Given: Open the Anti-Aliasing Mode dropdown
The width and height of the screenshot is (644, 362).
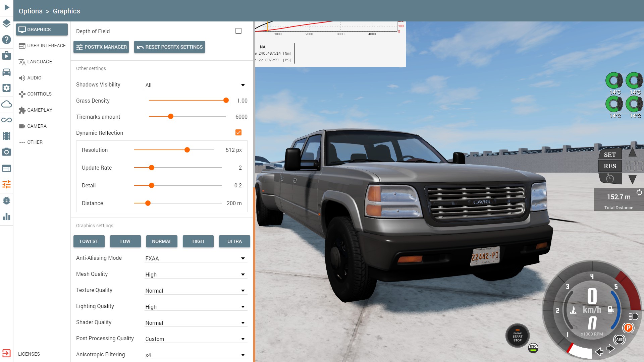Looking at the screenshot, I should (196, 258).
